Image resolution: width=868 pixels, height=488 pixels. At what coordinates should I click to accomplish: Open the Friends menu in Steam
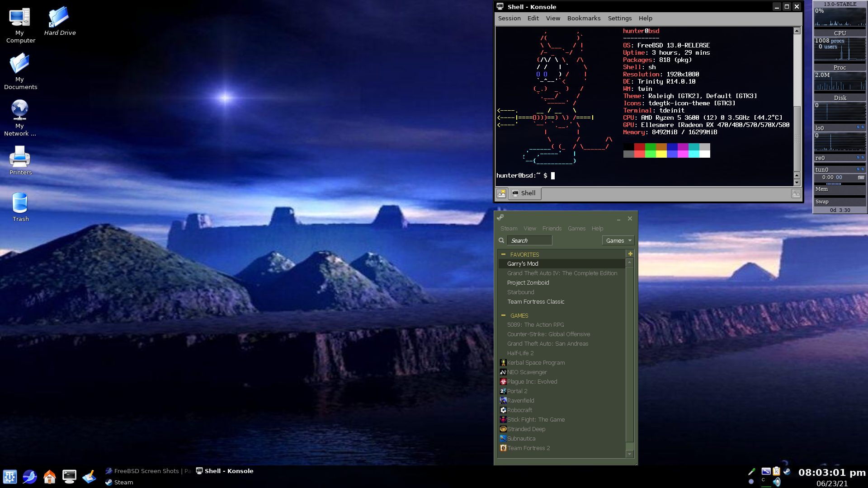coord(552,228)
